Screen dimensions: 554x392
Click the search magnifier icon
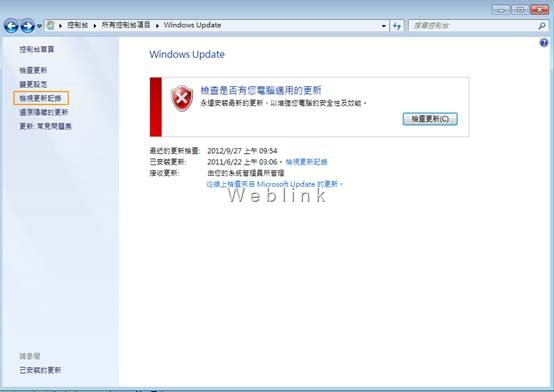tap(542, 26)
